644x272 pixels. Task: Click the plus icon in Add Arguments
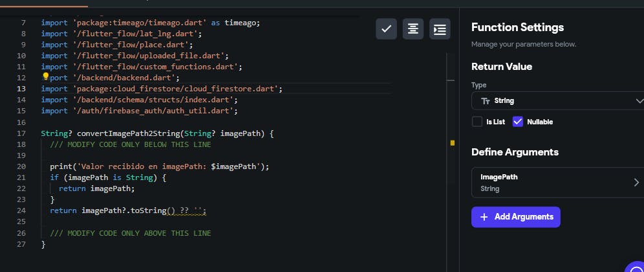(484, 217)
